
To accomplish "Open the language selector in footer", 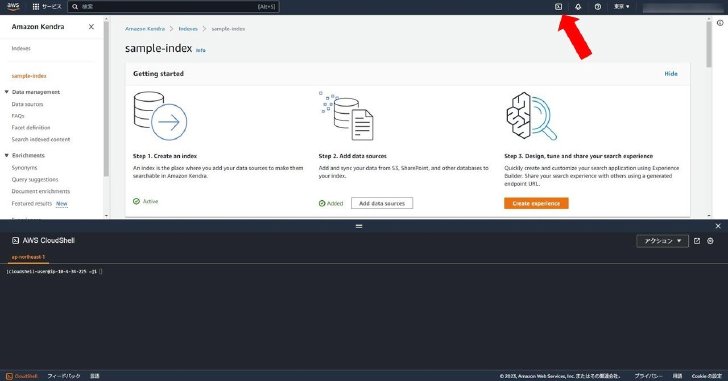I will pos(95,376).
